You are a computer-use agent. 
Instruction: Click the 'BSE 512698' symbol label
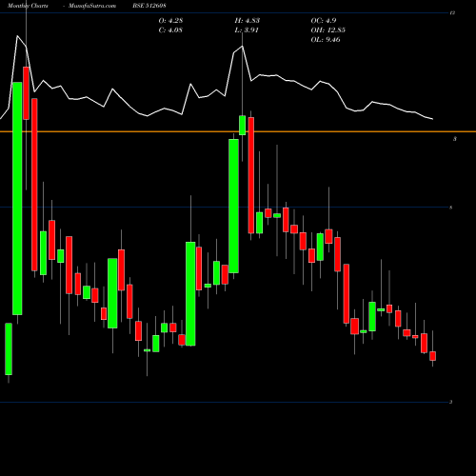pyautogui.click(x=149, y=6)
